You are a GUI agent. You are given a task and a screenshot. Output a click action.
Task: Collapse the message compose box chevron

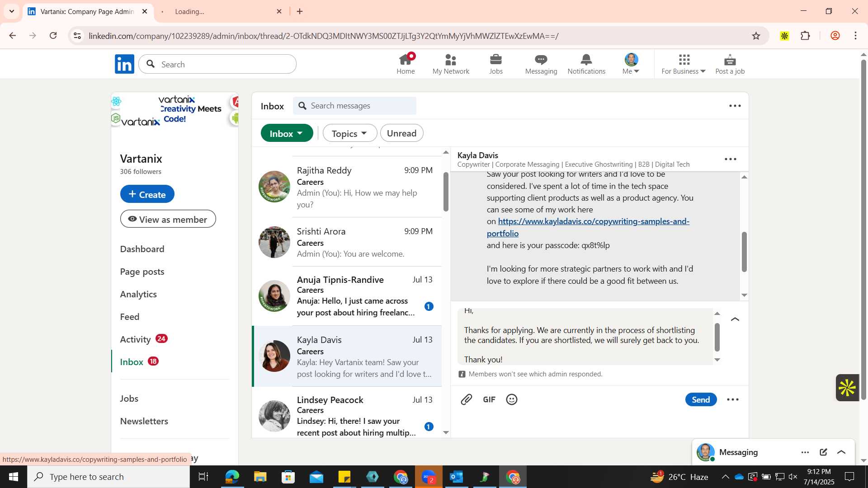point(735,319)
